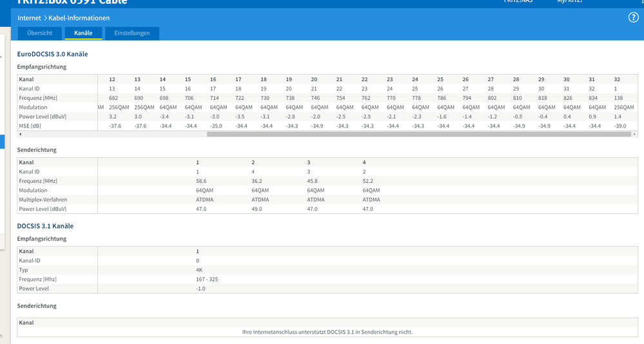Click upstream frequency value 36.2
644x344 pixels.
coord(257,181)
